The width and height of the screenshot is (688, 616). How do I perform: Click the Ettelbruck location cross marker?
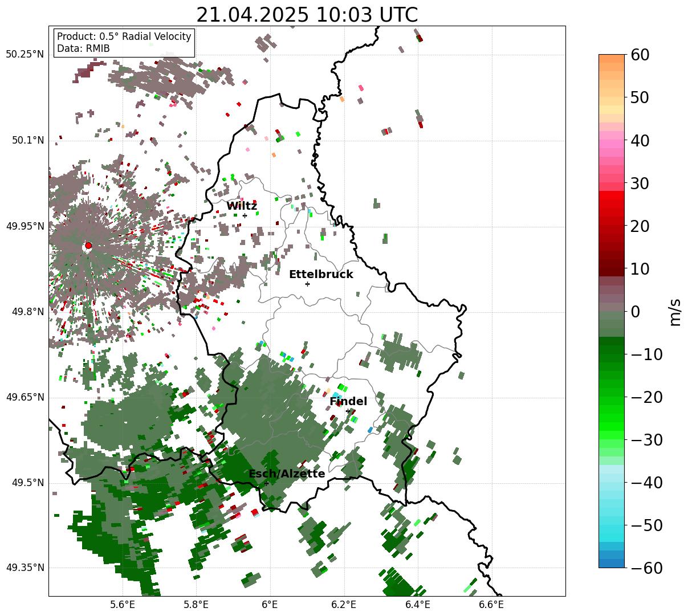(307, 284)
